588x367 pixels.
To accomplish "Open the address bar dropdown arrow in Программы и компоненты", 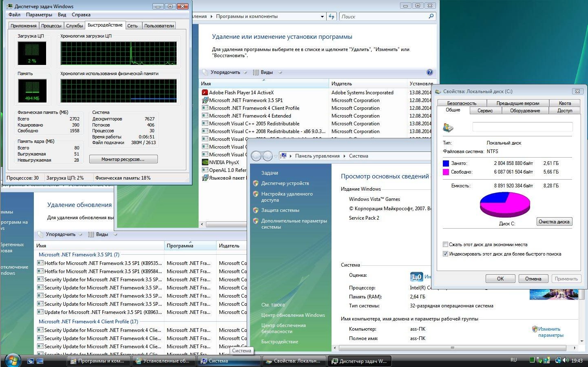I will (322, 17).
